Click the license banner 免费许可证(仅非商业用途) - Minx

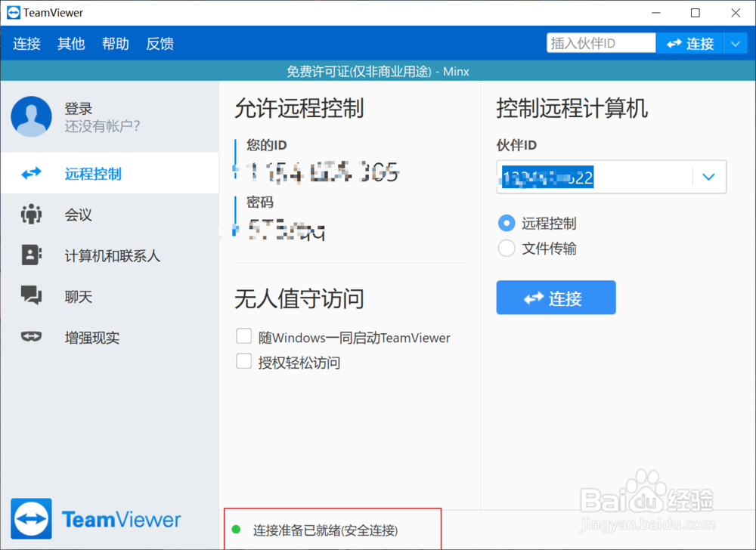click(378, 71)
